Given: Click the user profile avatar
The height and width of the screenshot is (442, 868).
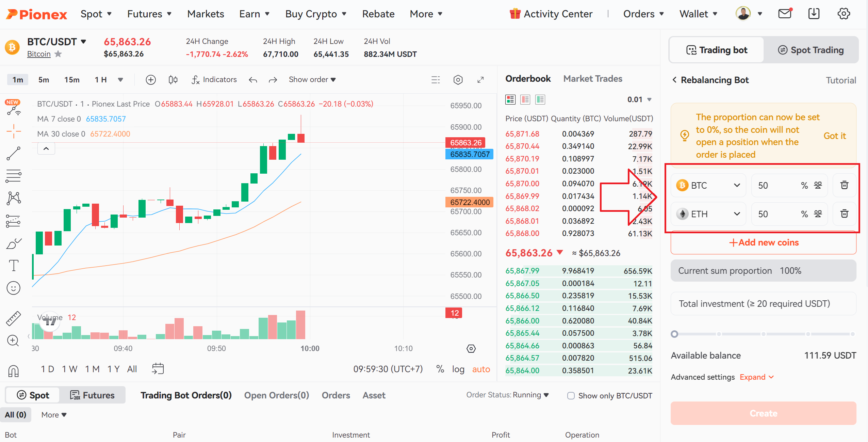Looking at the screenshot, I should tap(743, 14).
